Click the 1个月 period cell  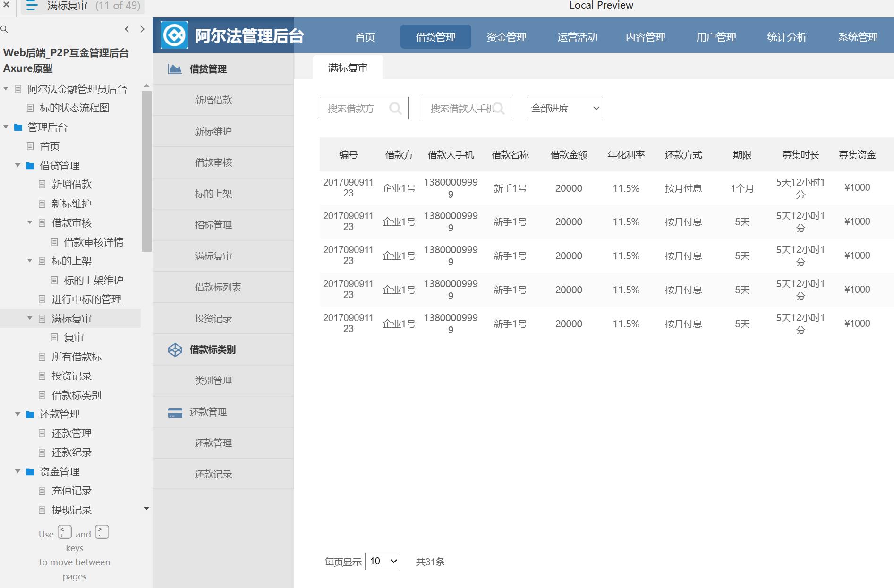pyautogui.click(x=742, y=188)
